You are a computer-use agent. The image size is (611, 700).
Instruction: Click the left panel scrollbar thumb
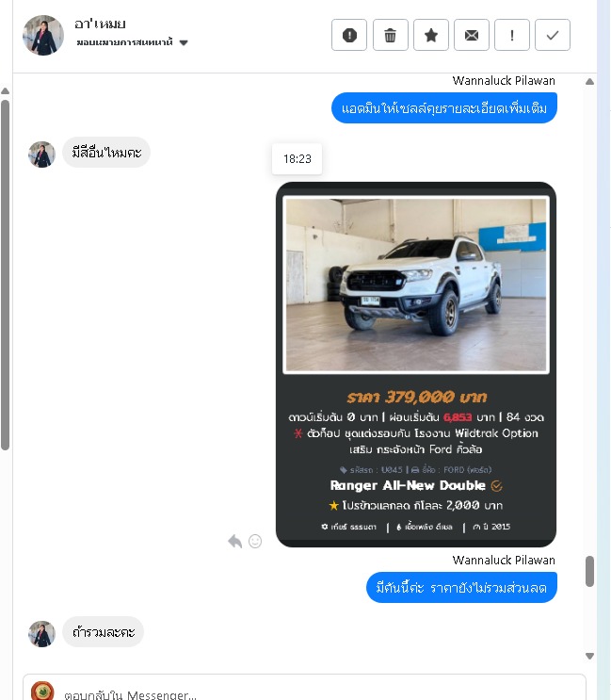[x=6, y=275]
